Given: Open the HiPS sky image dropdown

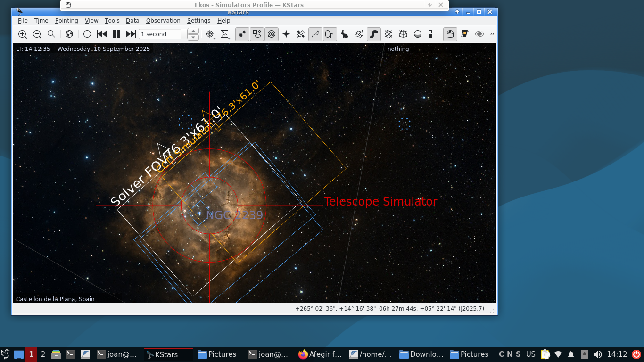Looking at the screenshot, I should tap(225, 34).
